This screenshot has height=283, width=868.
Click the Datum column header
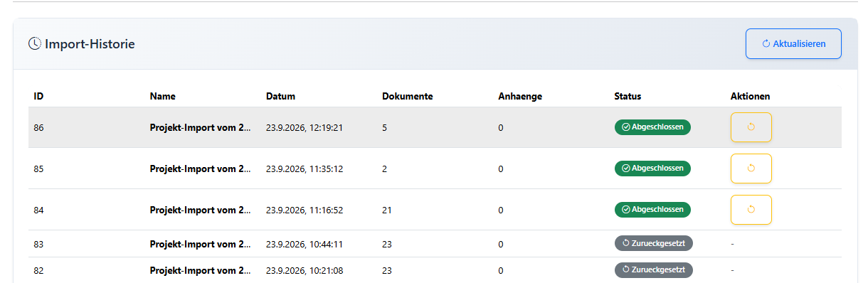pos(280,96)
